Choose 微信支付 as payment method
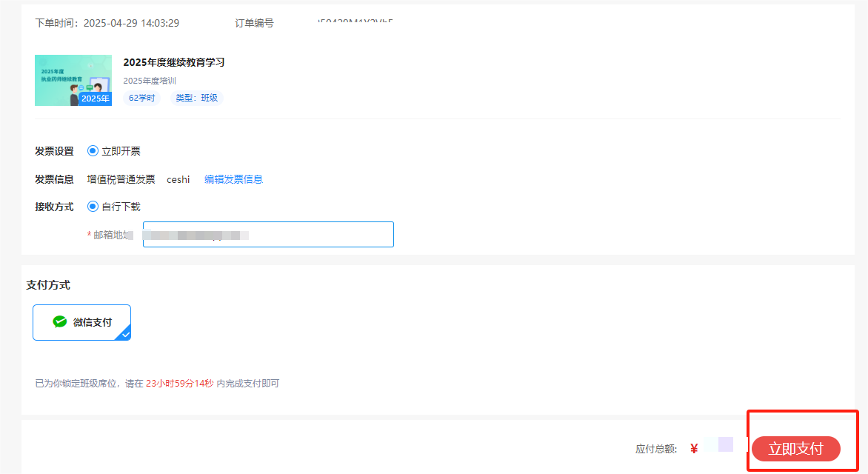 tap(81, 321)
